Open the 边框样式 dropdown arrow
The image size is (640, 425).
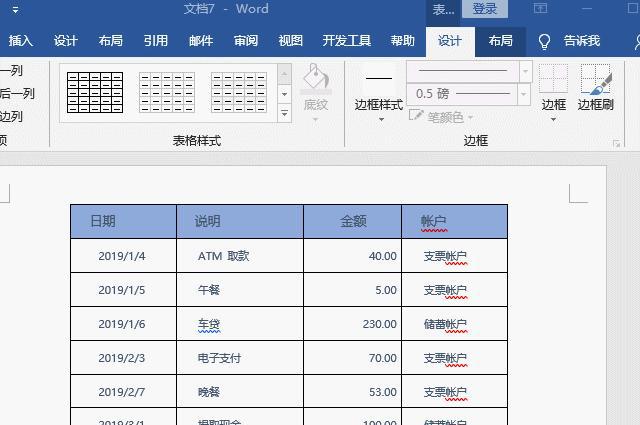[x=381, y=120]
